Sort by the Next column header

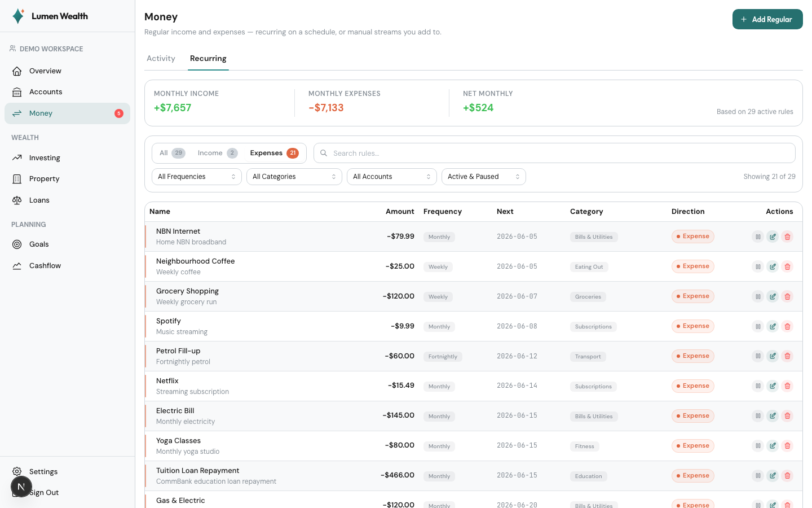click(505, 212)
